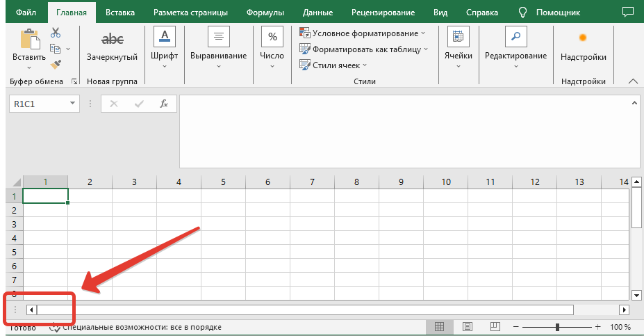Click the zoom in plus icon
This screenshot has height=336, width=644.
pos(598,327)
